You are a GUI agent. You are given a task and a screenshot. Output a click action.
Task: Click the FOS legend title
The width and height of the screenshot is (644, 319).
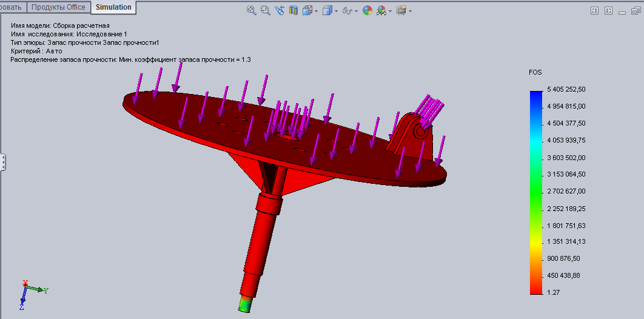point(535,72)
